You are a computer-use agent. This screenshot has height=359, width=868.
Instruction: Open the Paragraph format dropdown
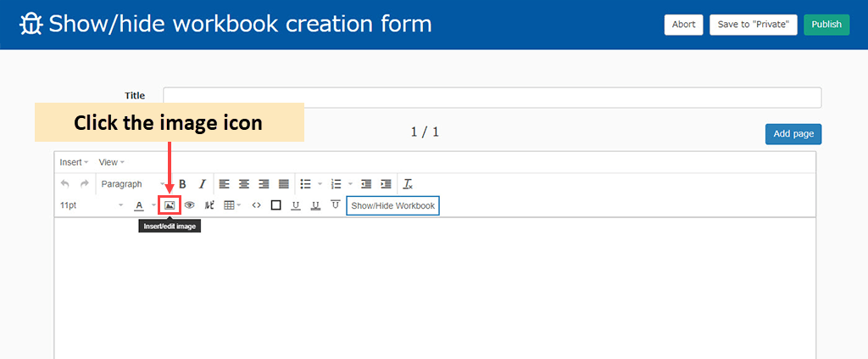(x=131, y=184)
